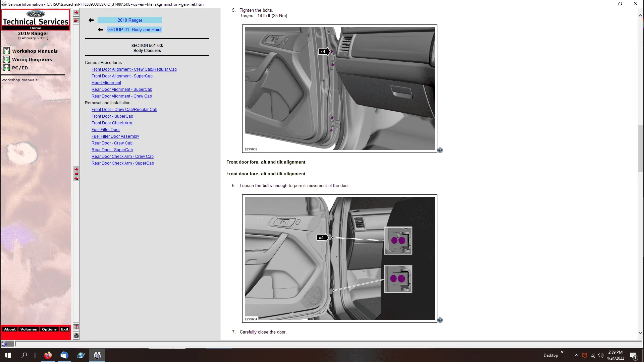Screen dimensions: 644x362
Task: Go to GROUP 01: Body and Paint
Action: [x=135, y=30]
